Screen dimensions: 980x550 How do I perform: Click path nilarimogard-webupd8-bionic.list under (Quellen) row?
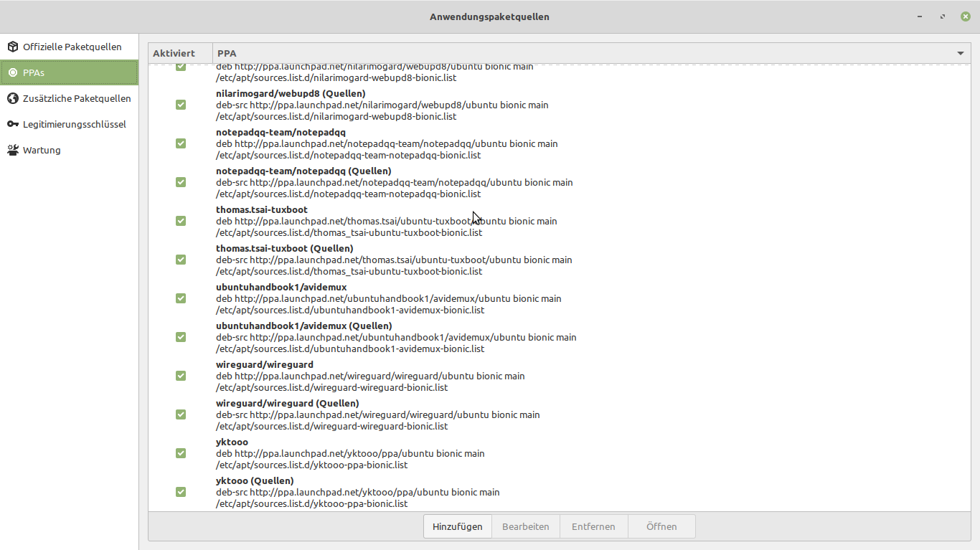pos(336,116)
